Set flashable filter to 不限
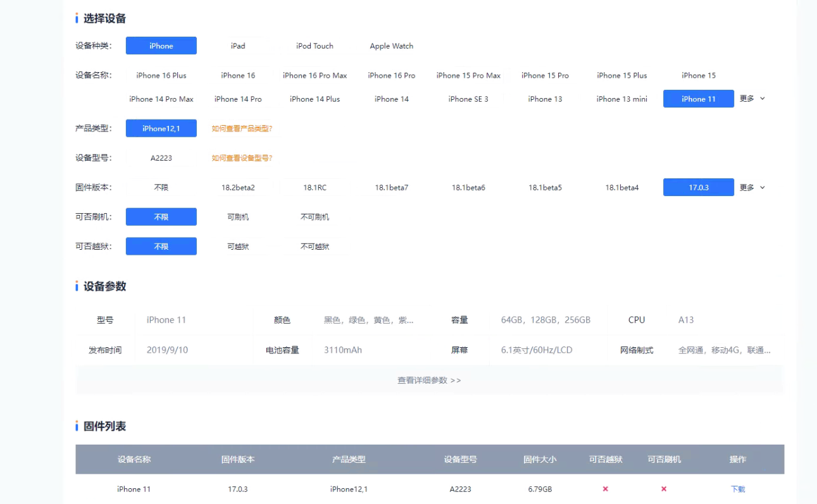This screenshot has width=817, height=504. click(x=161, y=217)
